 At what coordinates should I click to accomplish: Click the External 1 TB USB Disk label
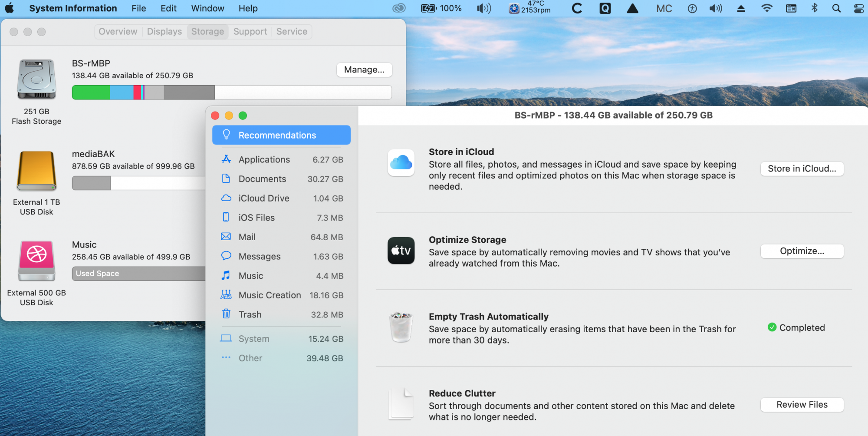(36, 207)
